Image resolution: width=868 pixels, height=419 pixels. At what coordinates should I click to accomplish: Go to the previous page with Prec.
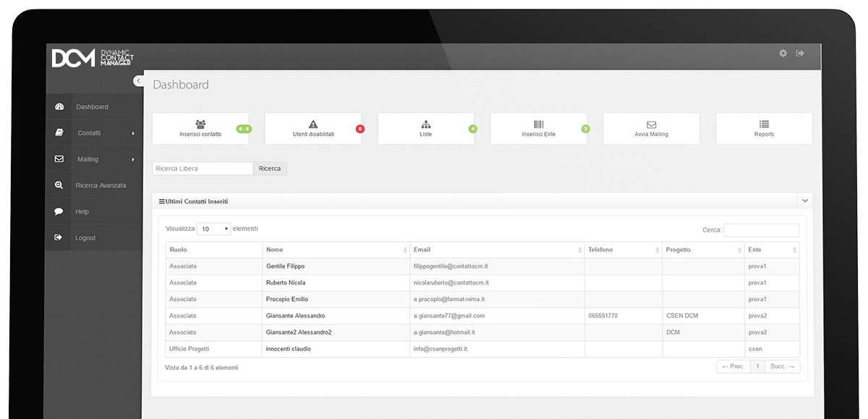point(733,367)
